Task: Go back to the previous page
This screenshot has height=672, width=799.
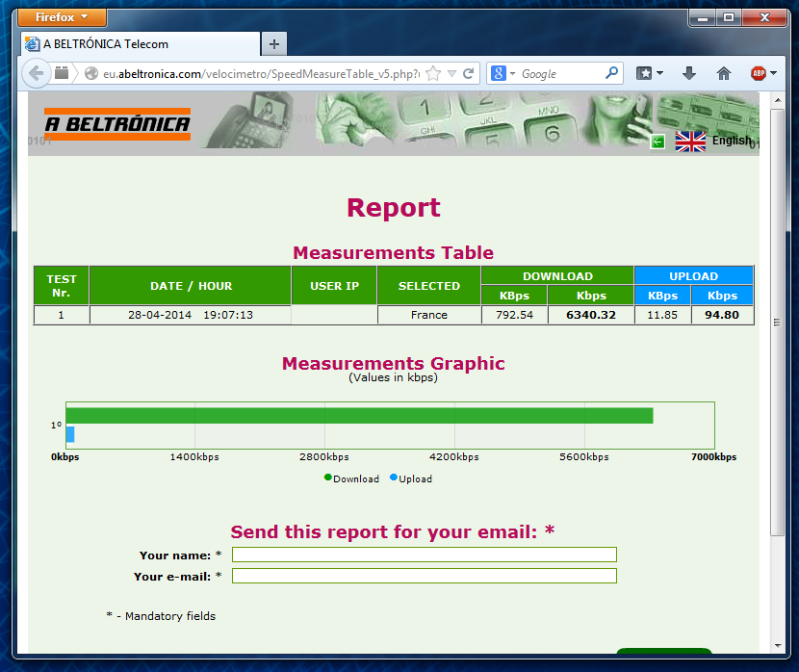Action: pos(37,73)
